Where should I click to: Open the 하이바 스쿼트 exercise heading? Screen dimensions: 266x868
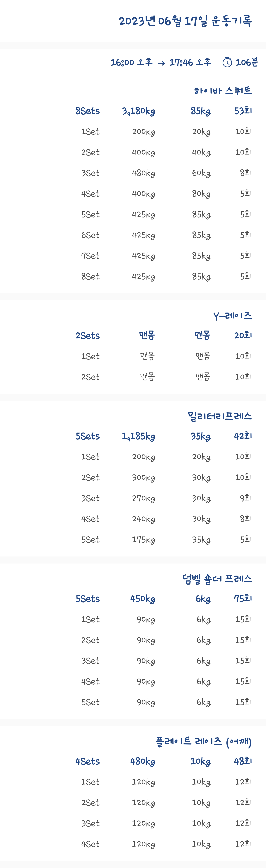223,91
